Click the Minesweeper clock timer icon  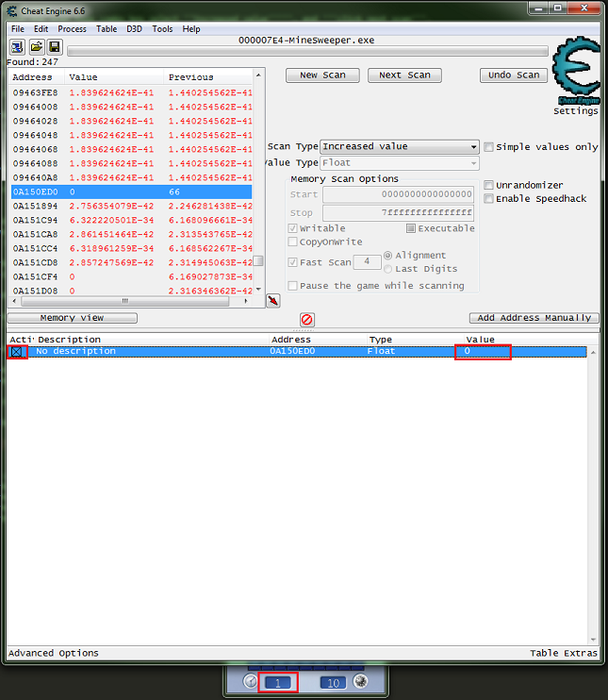tap(251, 682)
